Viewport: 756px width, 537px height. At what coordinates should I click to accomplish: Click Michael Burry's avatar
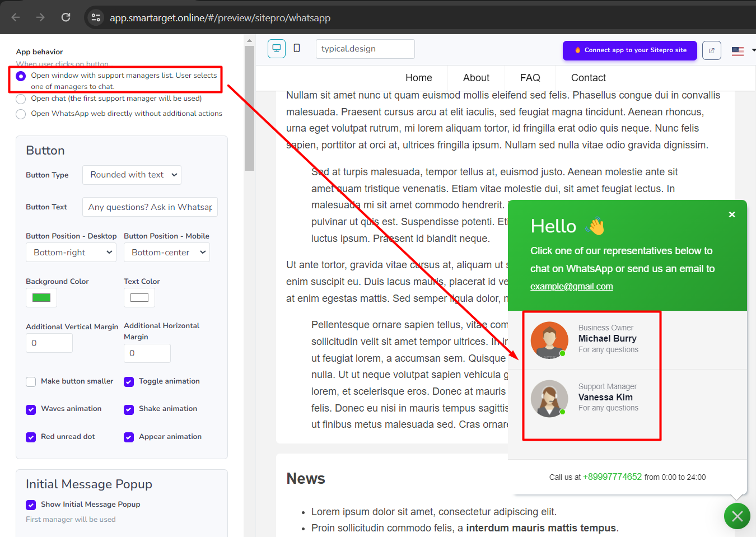(549, 340)
